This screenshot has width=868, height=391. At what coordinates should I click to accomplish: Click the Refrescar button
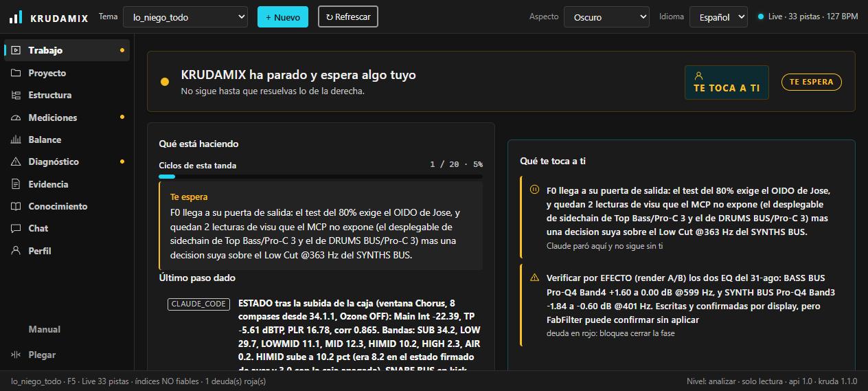[348, 16]
